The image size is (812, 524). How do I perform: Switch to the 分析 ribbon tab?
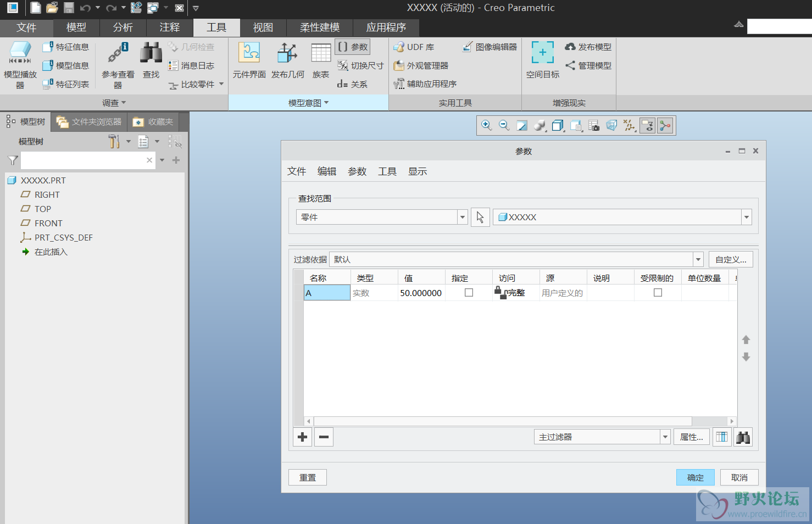pyautogui.click(x=123, y=27)
